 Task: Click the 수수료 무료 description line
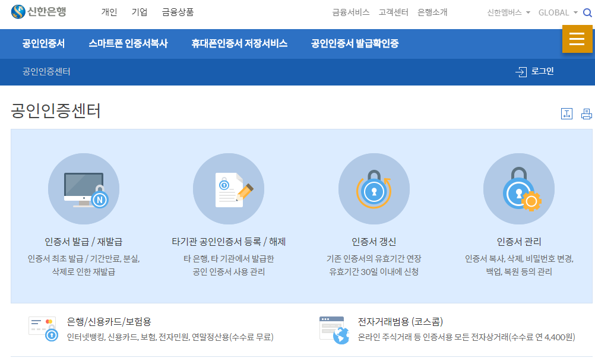point(170,337)
